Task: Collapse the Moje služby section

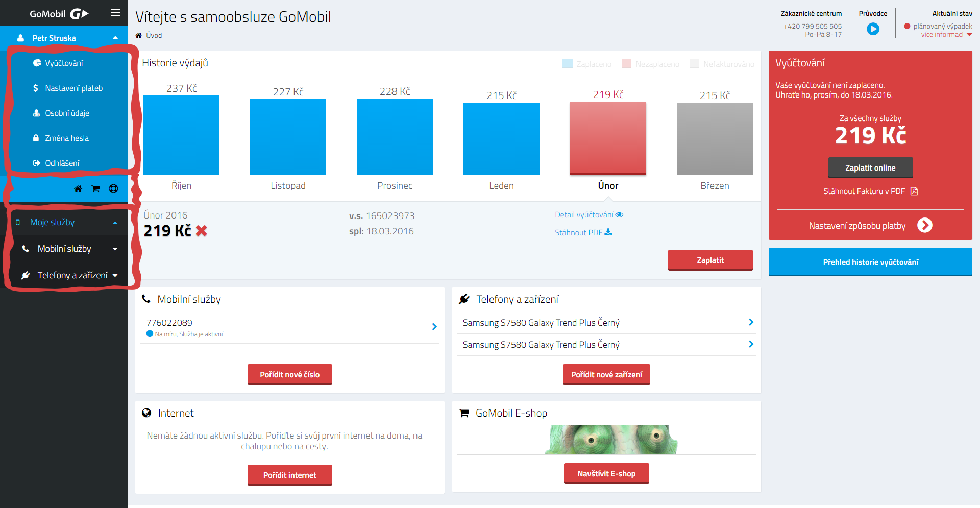Action: [115, 223]
